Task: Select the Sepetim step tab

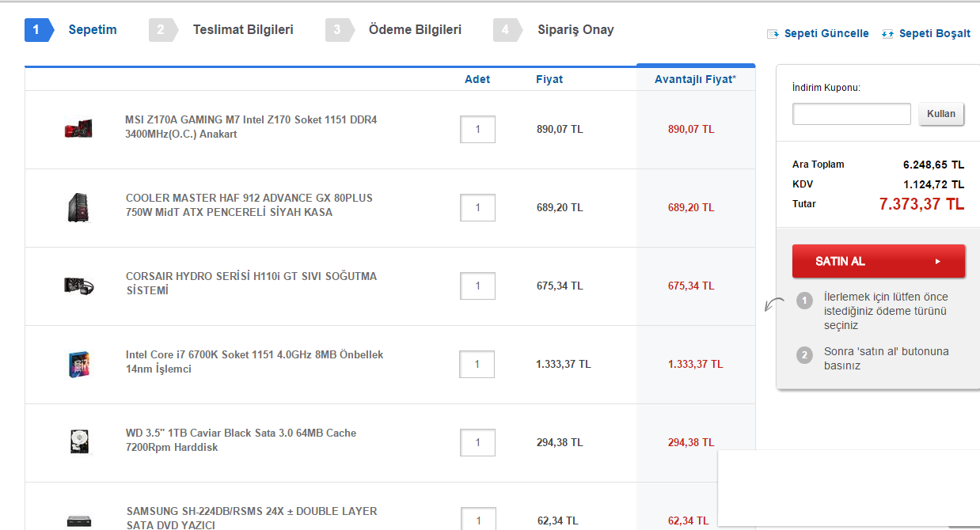Action: click(71, 30)
